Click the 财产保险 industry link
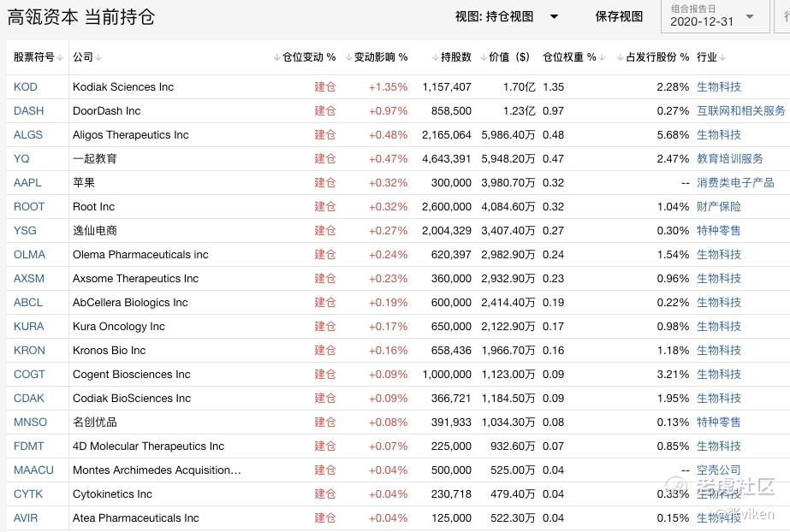 pos(718,206)
